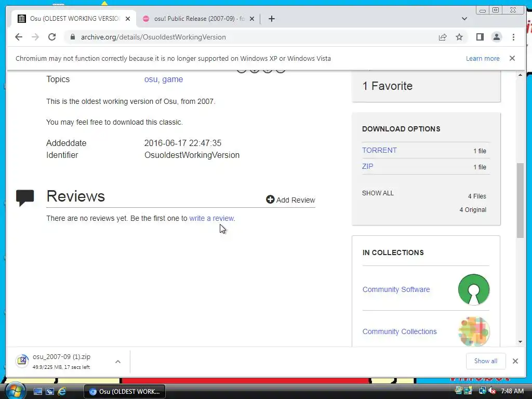Select the Osu OLDEST WORKING VERSION tab
532x399 pixels.
click(x=74, y=19)
